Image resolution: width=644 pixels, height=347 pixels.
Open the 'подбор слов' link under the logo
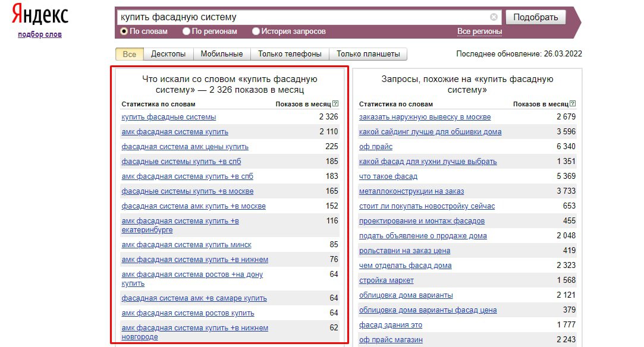point(40,34)
